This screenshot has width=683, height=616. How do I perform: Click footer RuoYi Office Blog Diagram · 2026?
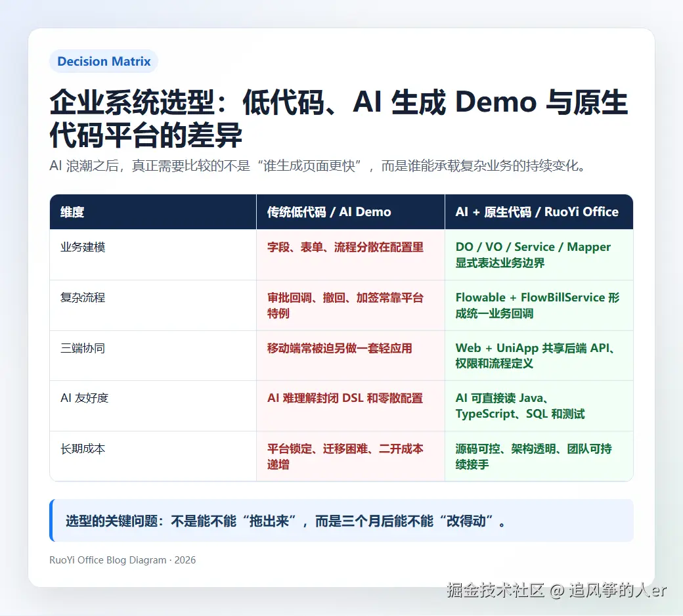point(122,560)
